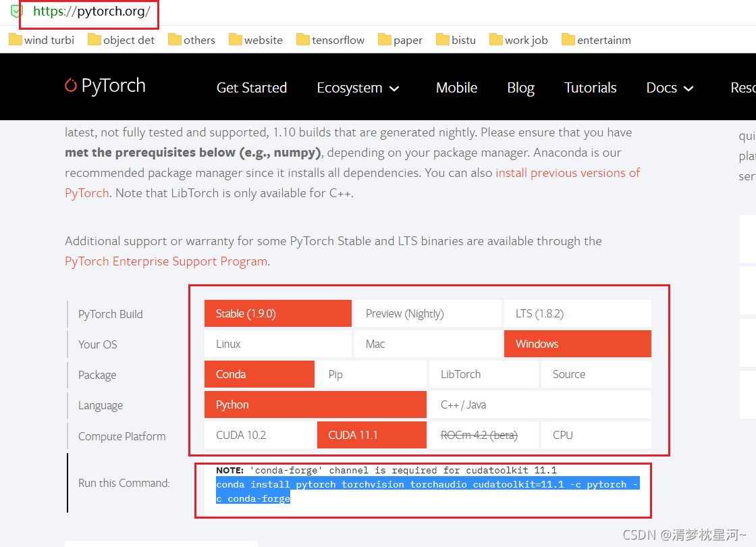Click the green security shield icon

16,11
